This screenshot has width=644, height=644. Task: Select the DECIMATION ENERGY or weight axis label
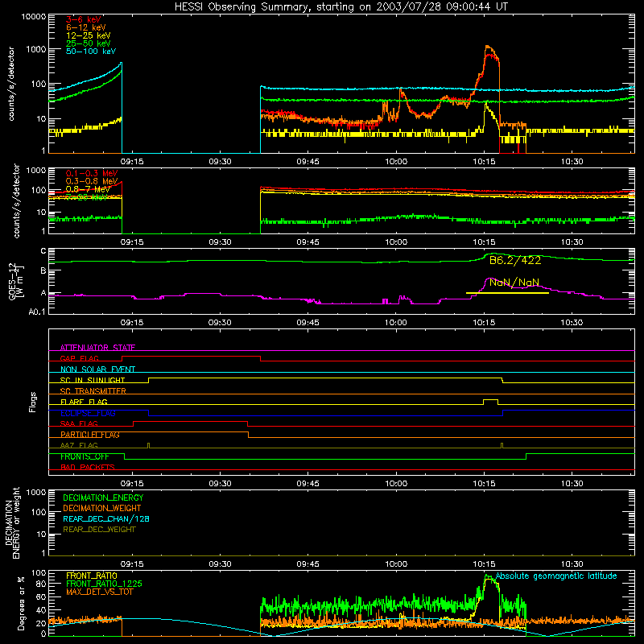12,523
